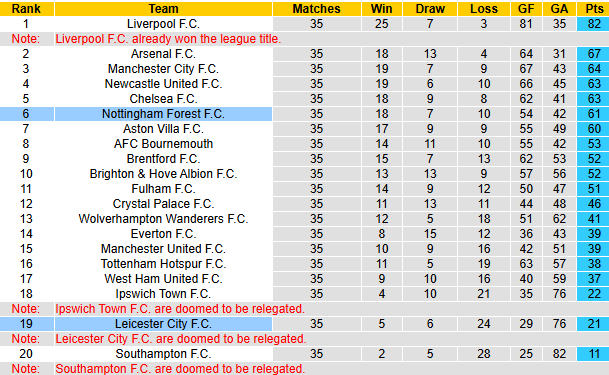This screenshot has height=375, width=609.
Task: Select the Matches column header
Action: tap(317, 9)
